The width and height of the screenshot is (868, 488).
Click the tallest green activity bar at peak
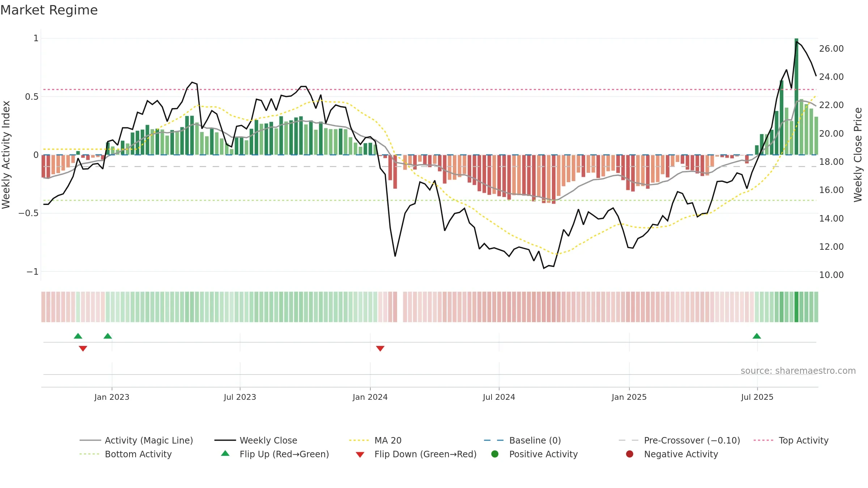(x=796, y=97)
